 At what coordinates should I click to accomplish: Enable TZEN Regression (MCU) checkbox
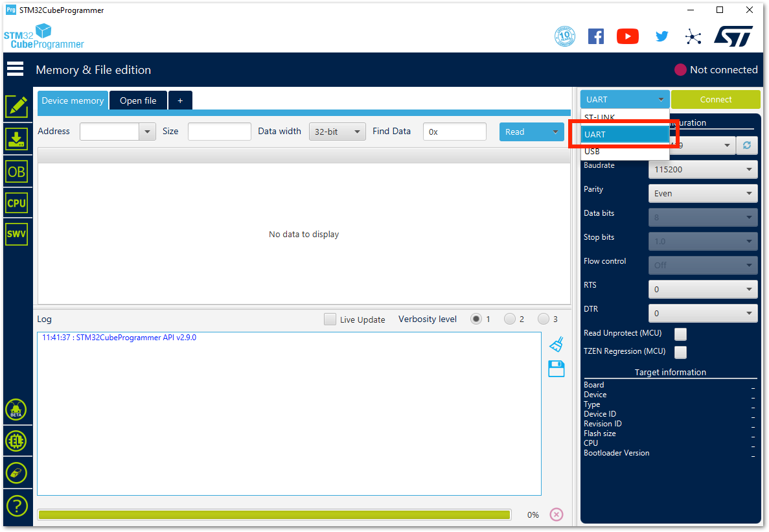coord(680,352)
